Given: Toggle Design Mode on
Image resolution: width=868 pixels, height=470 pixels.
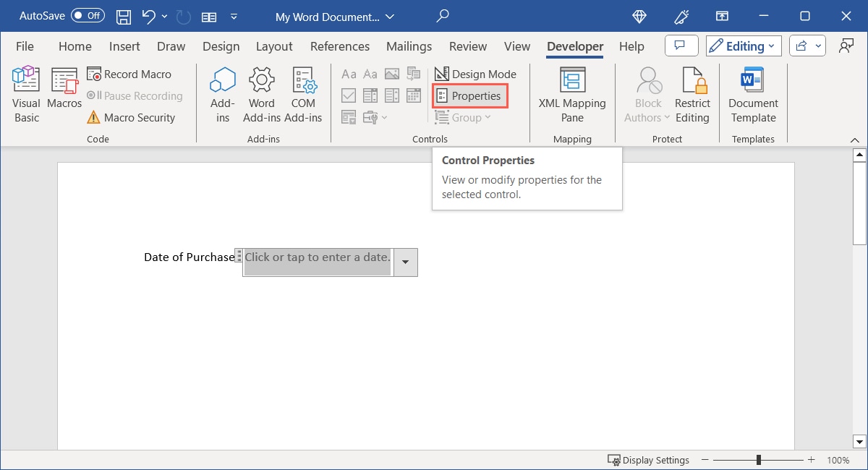Looking at the screenshot, I should 475,74.
